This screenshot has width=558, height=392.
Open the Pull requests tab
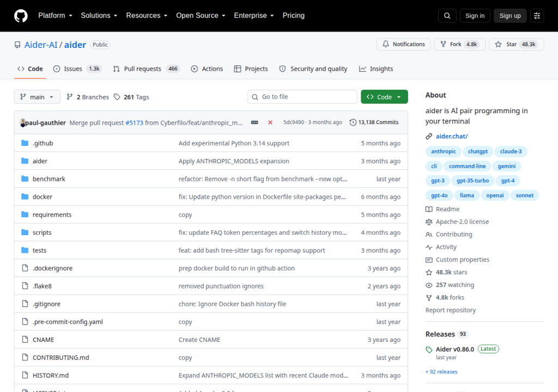146,69
